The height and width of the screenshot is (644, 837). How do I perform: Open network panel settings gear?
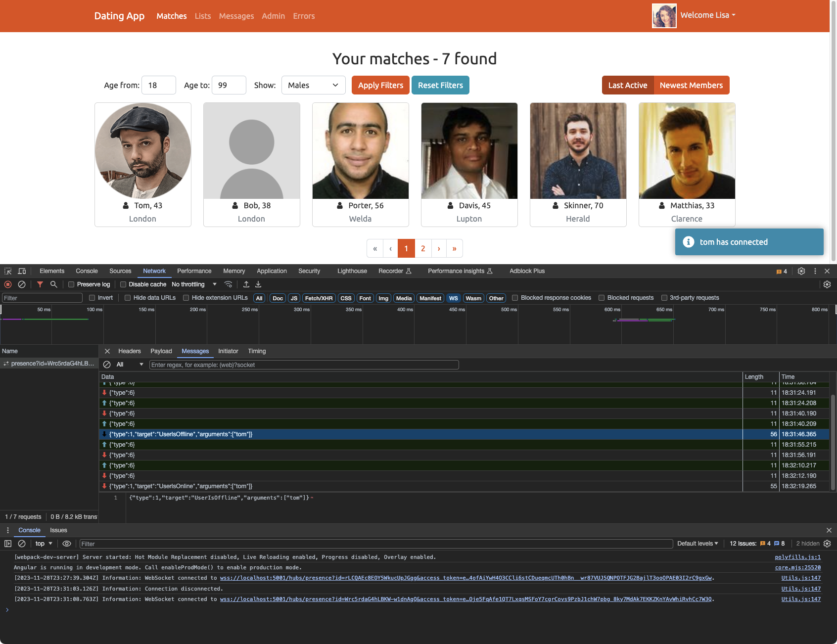827,284
